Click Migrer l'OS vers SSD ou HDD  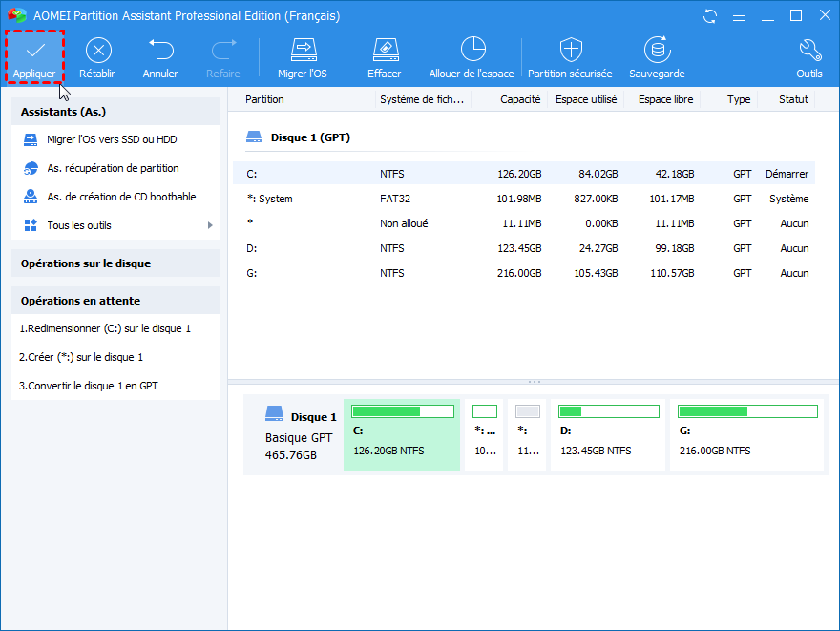(x=112, y=139)
